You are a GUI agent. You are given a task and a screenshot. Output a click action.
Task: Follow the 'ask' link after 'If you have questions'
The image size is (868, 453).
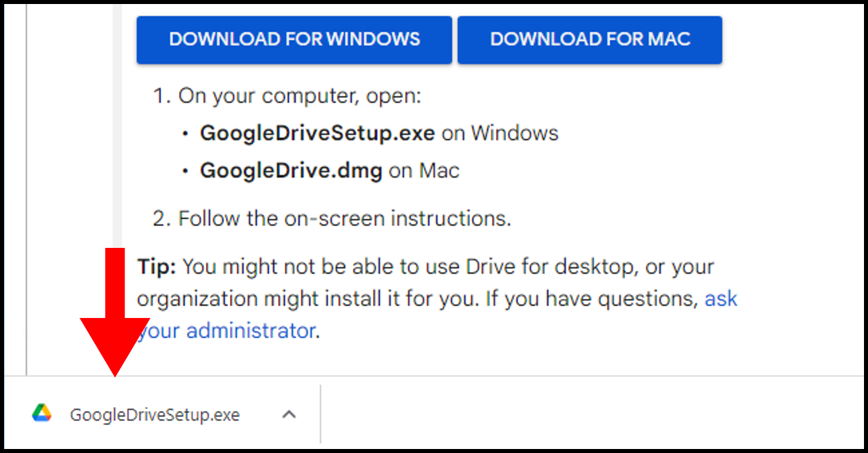pos(721,299)
